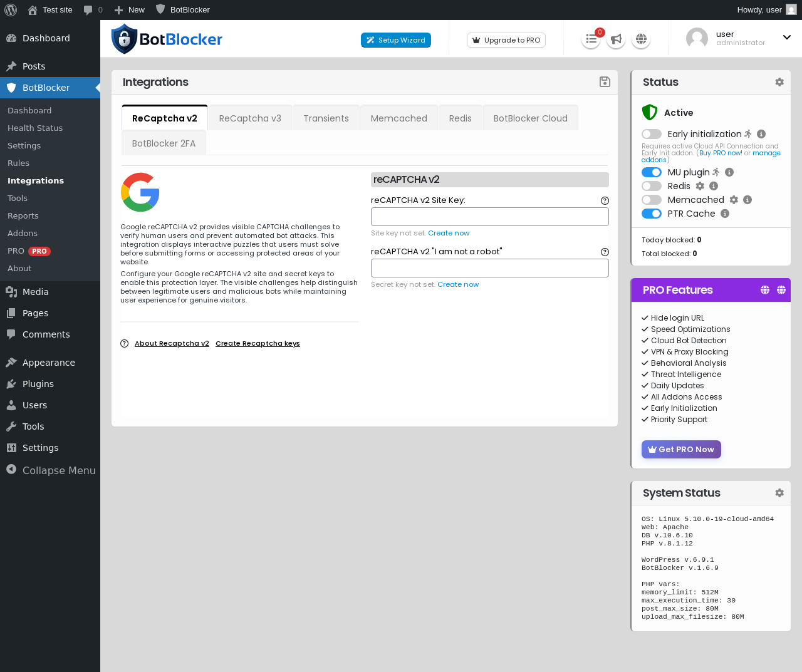Open Rules in BotBlocker submenu
This screenshot has width=802, height=672.
point(19,163)
